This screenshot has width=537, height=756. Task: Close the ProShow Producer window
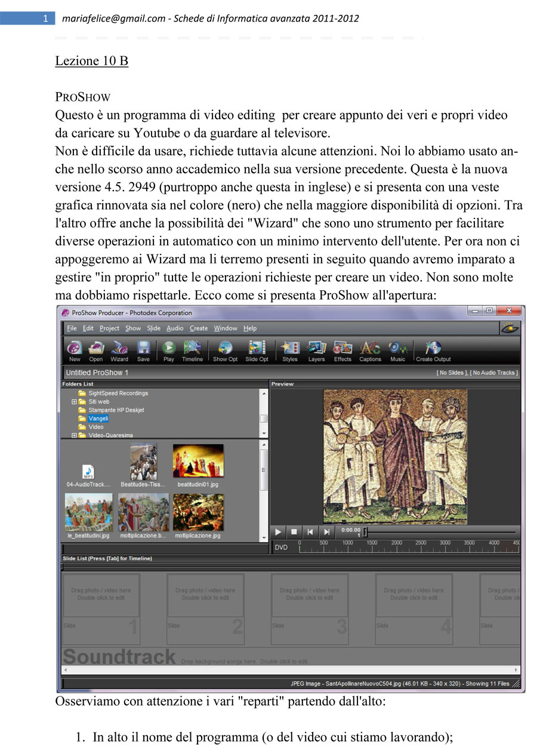click(x=509, y=311)
